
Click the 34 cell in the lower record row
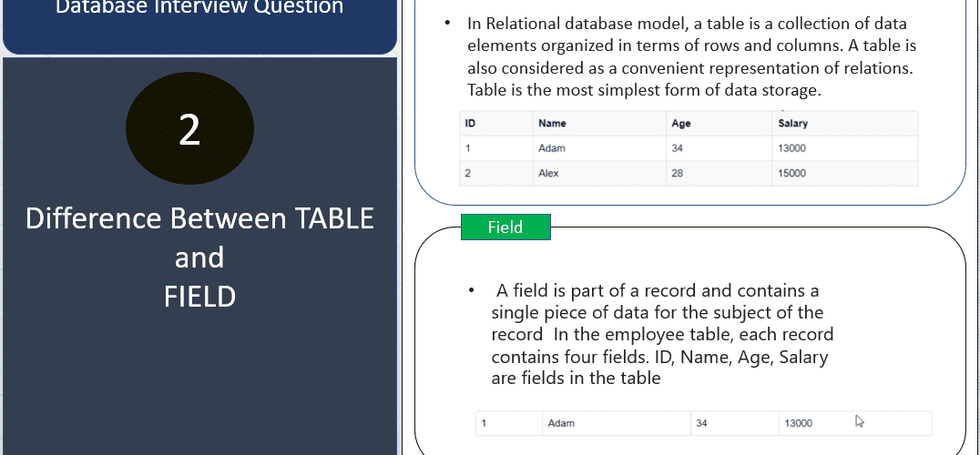click(735, 423)
